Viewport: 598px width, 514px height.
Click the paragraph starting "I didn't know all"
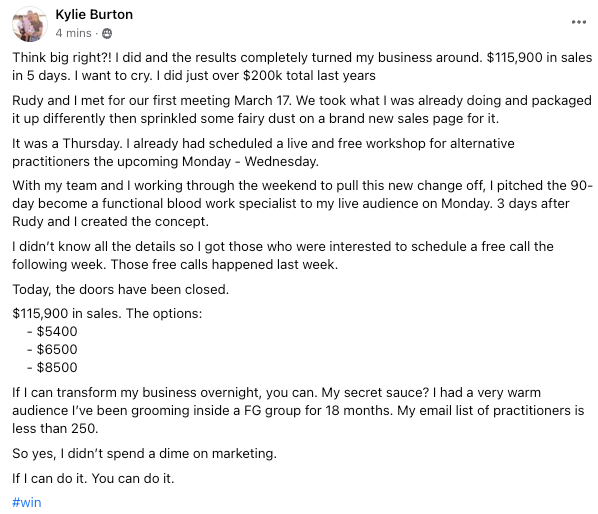point(283,255)
